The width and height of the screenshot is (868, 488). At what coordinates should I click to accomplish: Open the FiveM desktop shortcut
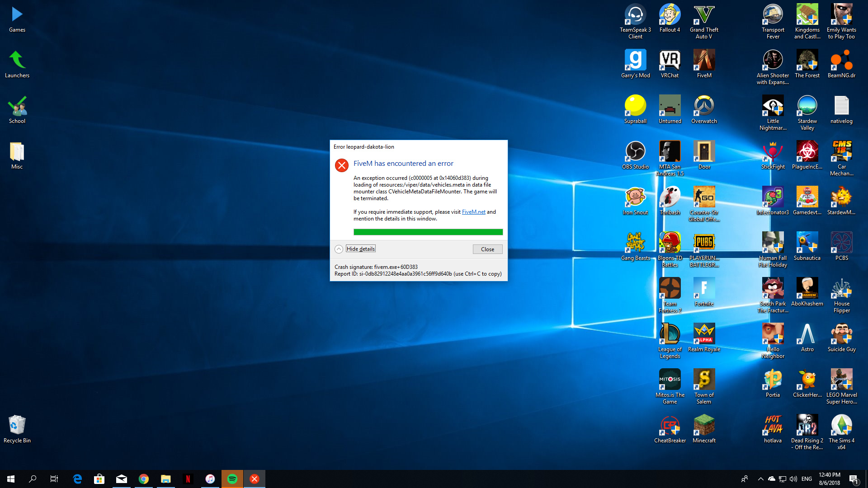click(x=704, y=64)
